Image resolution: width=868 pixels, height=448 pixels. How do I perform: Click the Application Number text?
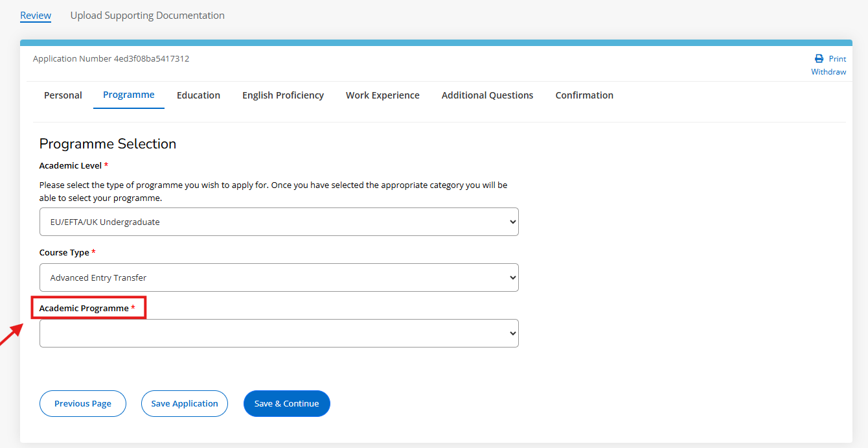[111, 59]
